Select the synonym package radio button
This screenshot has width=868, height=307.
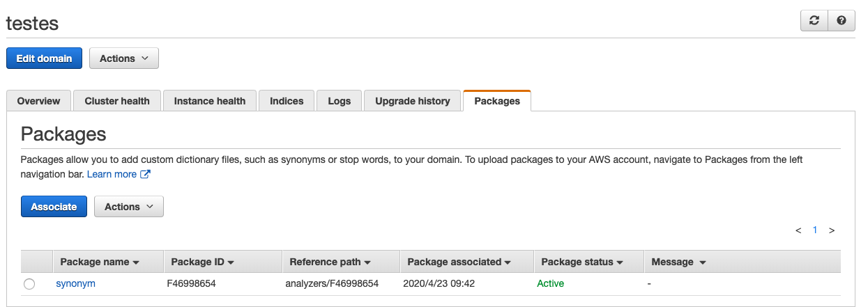pos(29,284)
